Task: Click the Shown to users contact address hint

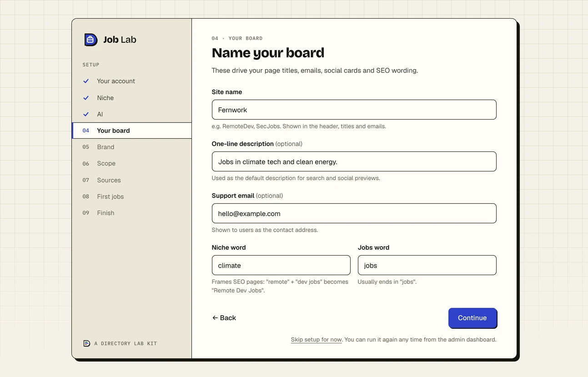Action: (x=265, y=230)
